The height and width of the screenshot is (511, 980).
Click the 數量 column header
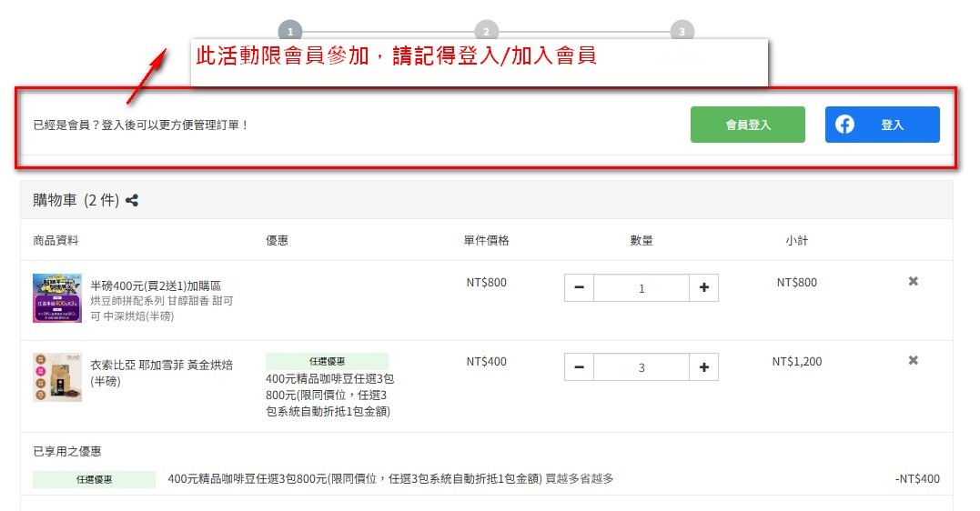tap(642, 241)
